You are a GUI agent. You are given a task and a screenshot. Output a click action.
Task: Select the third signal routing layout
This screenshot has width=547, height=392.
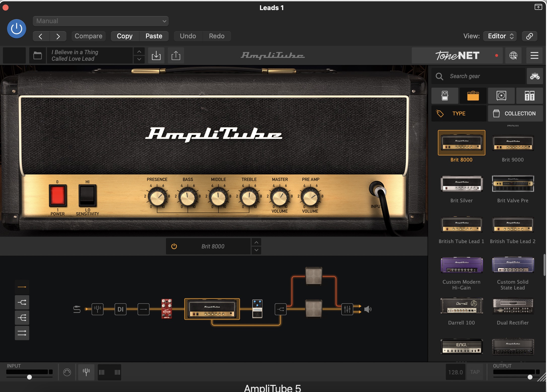tap(22, 318)
